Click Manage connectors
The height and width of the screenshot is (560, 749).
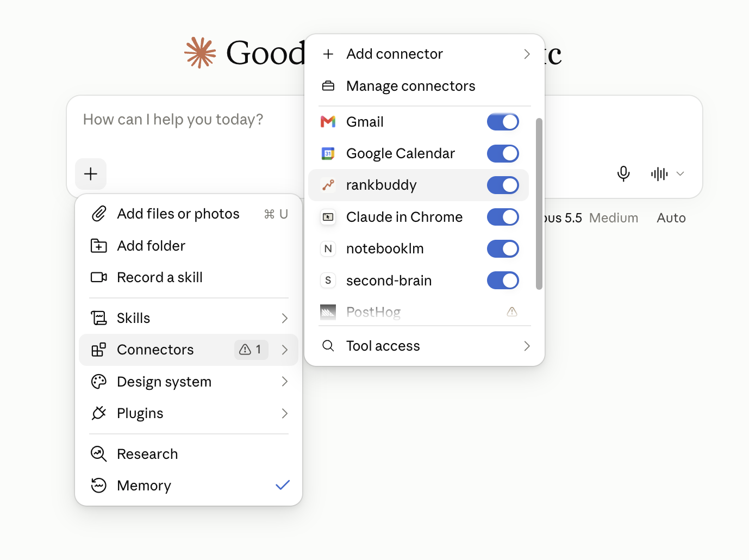[x=419, y=86]
